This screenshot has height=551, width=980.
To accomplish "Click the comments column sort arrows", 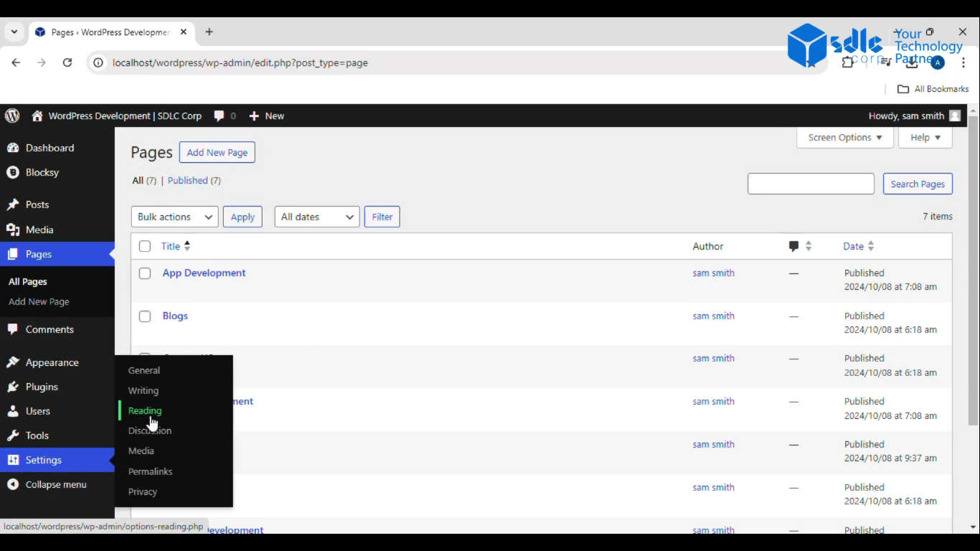I will click(809, 246).
